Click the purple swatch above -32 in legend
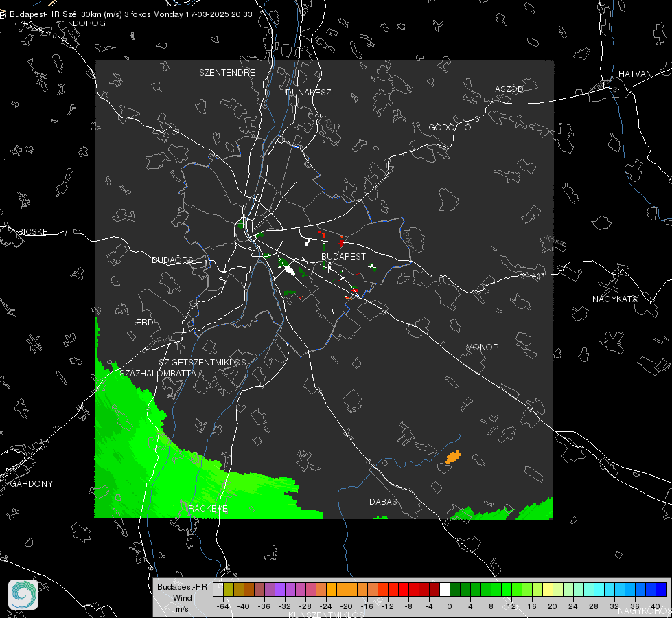 click(280, 590)
